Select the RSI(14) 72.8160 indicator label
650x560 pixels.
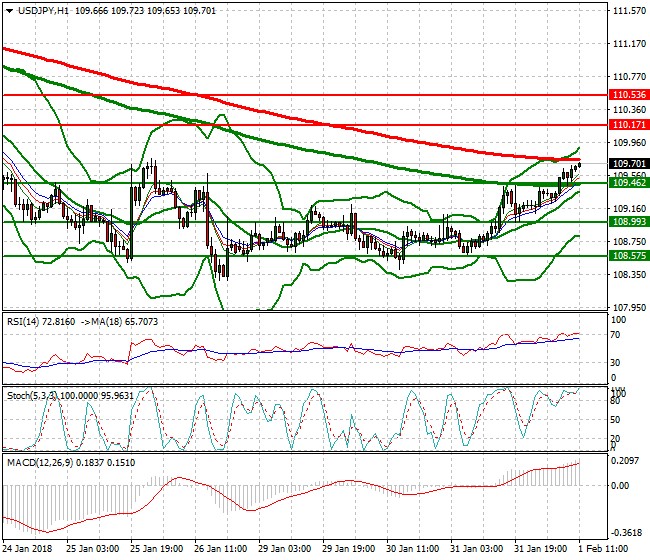pyautogui.click(x=41, y=322)
